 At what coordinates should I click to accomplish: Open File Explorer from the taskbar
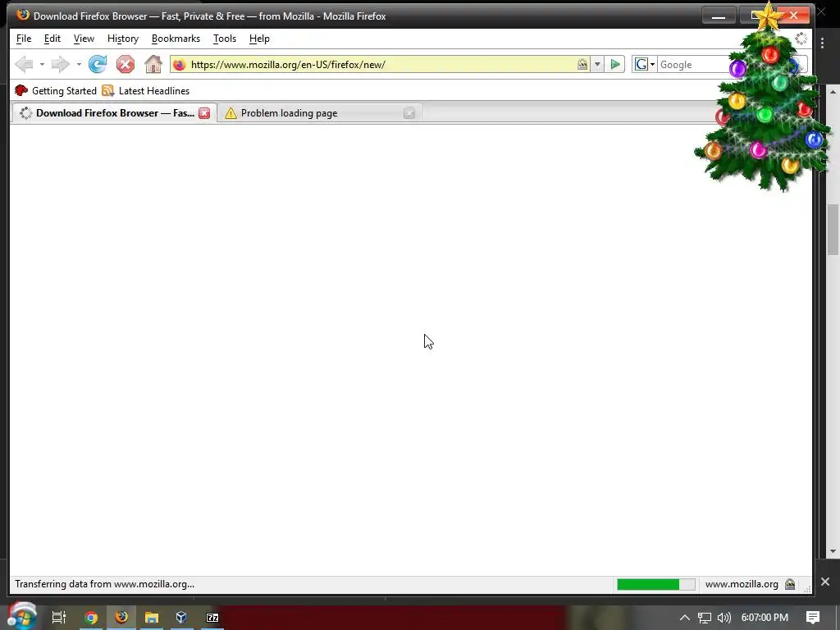point(152,618)
